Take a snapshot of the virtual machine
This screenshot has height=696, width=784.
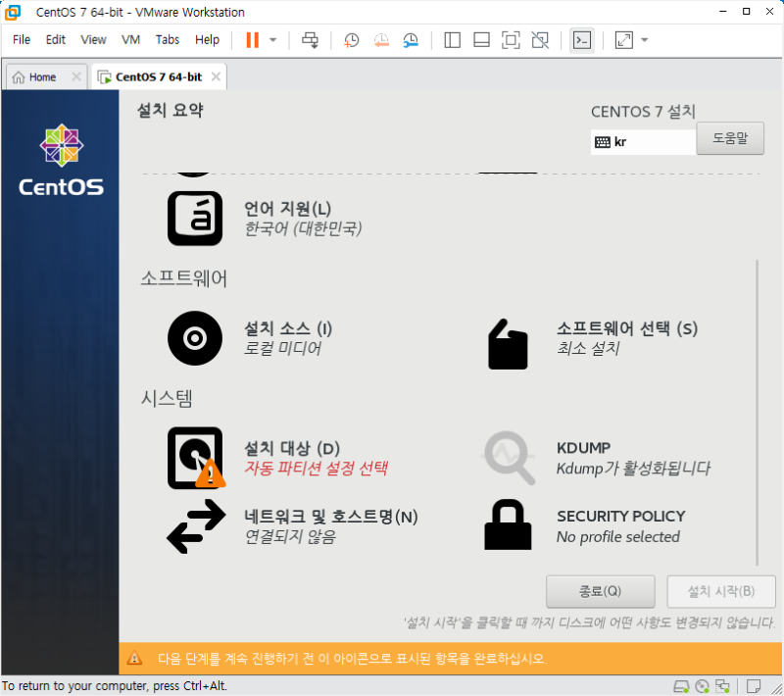[x=351, y=40]
